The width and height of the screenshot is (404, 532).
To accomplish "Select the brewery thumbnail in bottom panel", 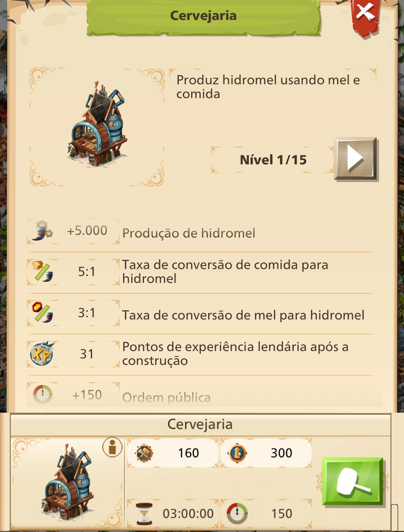I will click(68, 483).
